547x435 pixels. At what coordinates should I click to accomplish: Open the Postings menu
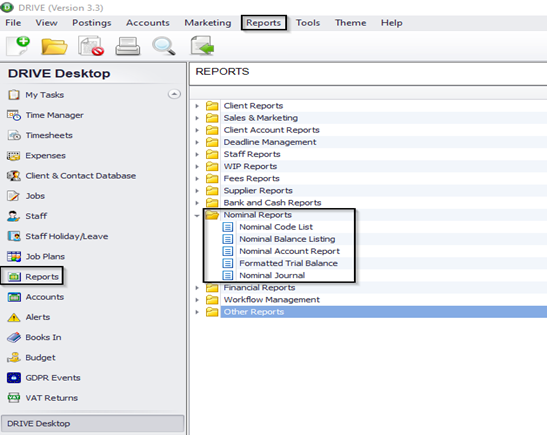click(x=92, y=23)
